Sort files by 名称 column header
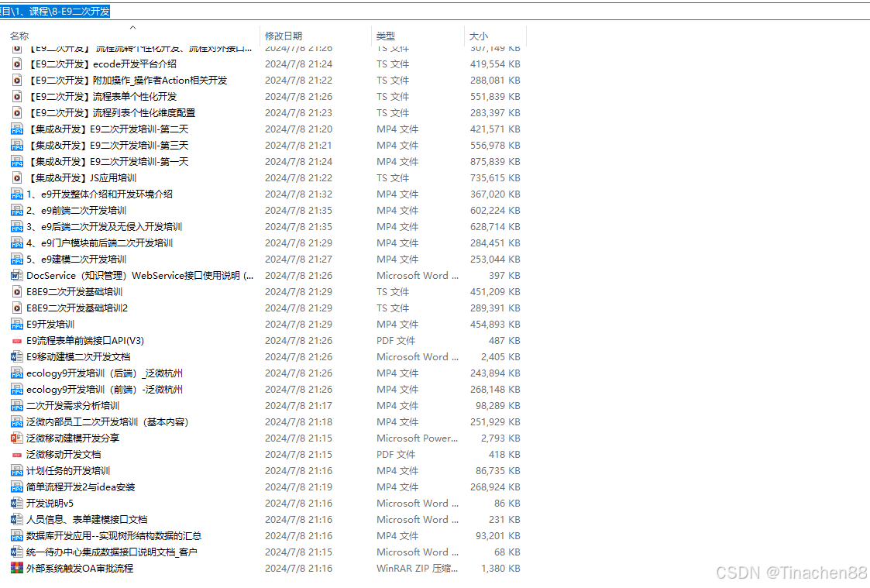This screenshot has height=588, width=870. click(20, 36)
